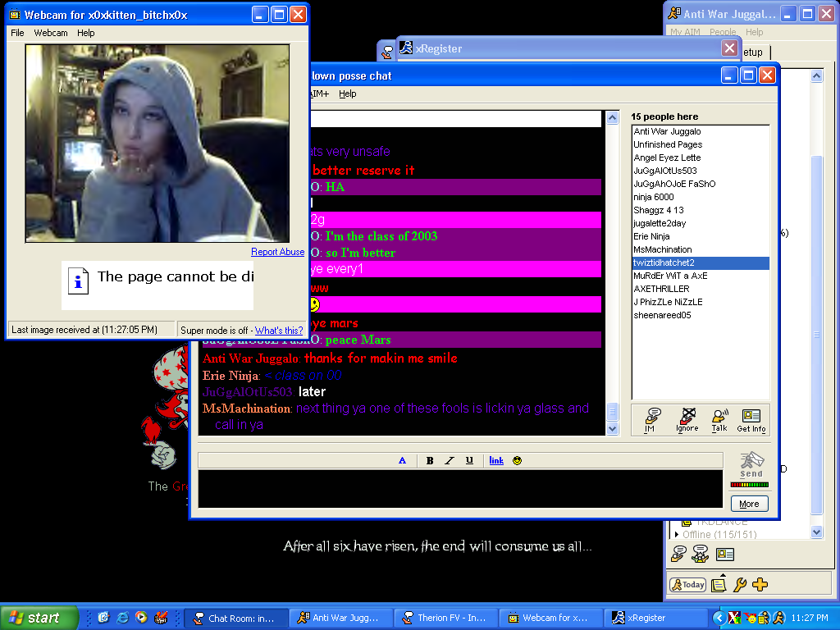Image resolution: width=840 pixels, height=630 pixels.
Task: Start voice Talk with selected user
Action: pyautogui.click(x=719, y=419)
